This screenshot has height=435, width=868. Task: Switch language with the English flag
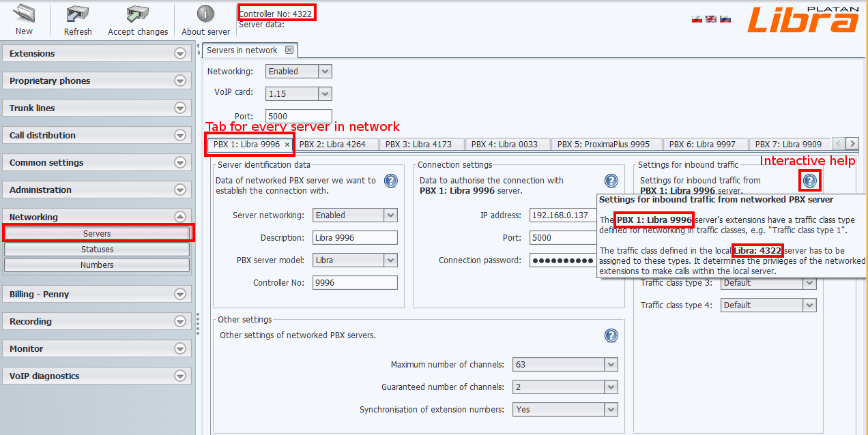click(x=711, y=19)
